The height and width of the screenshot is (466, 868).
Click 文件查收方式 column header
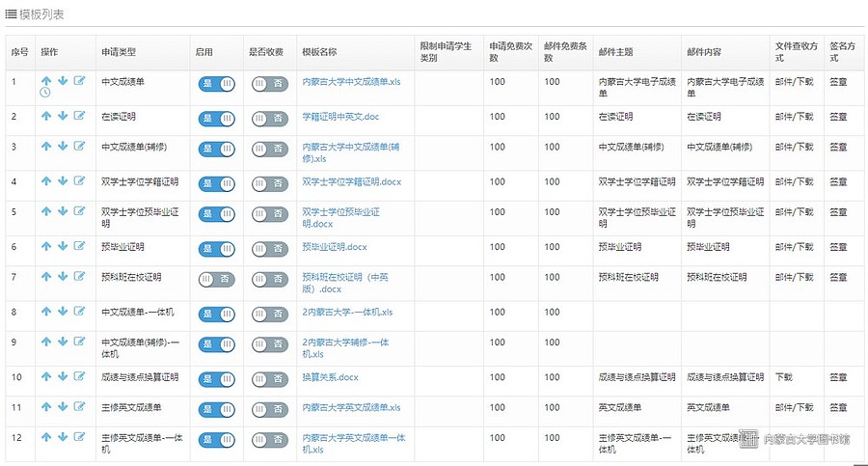(796, 52)
